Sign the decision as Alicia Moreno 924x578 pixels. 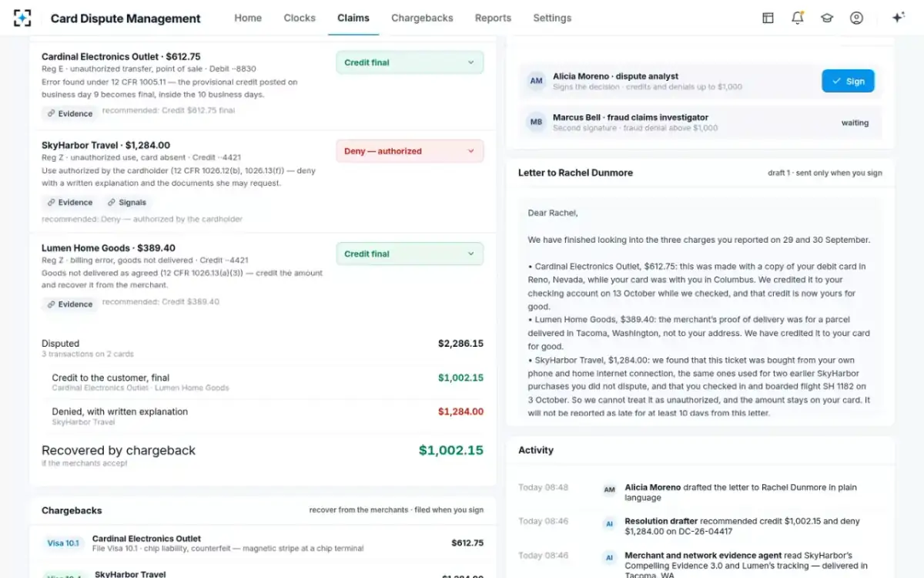(x=848, y=81)
